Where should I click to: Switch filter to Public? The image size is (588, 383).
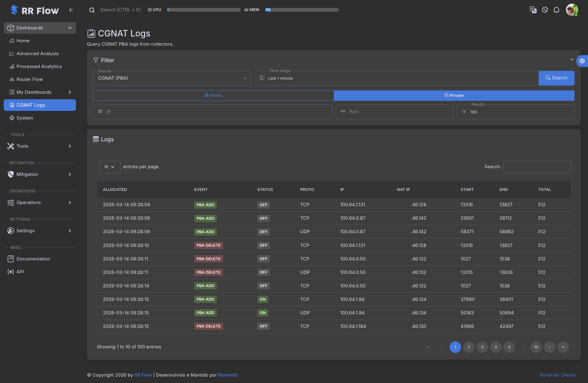pyautogui.click(x=213, y=96)
